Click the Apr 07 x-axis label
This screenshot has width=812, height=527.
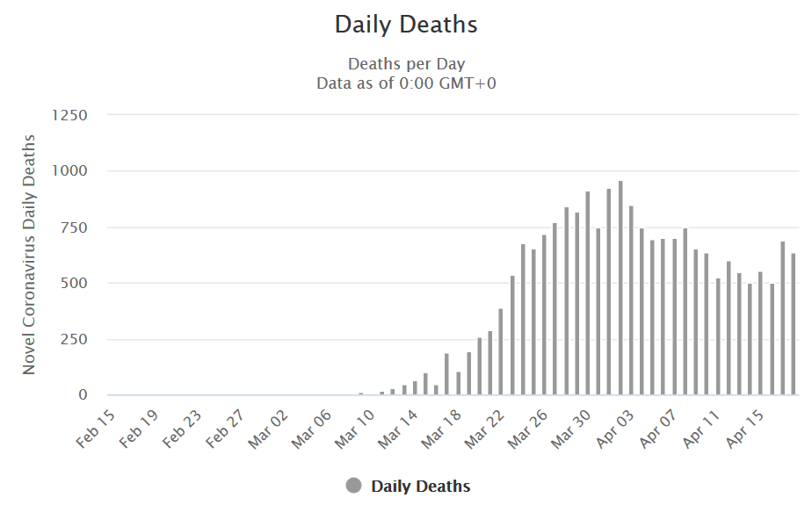[658, 428]
